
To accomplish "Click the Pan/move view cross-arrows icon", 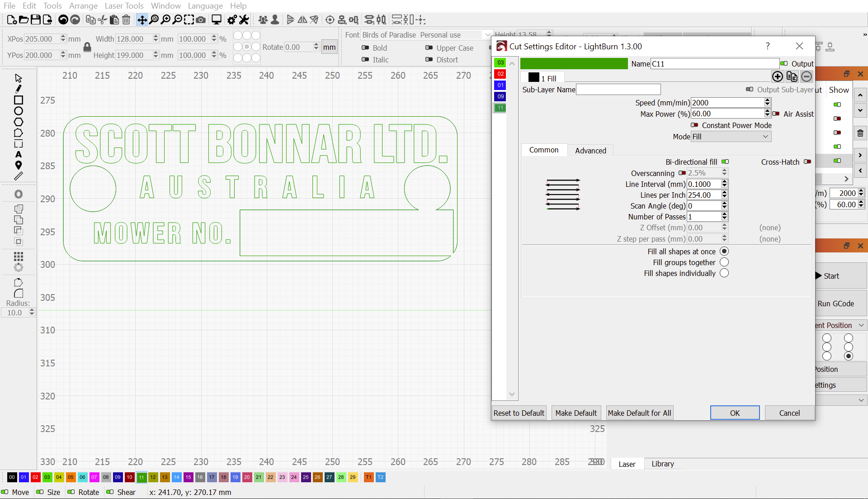I will pos(142,20).
